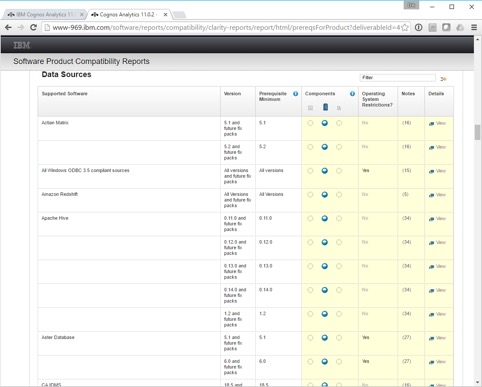The height and width of the screenshot is (387, 482).
Task: Click the server component icon in header
Action: [325, 107]
